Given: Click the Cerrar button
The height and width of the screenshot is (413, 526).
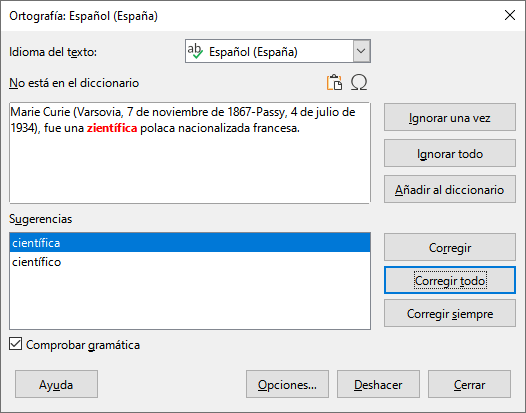Looking at the screenshot, I should coord(469,384).
